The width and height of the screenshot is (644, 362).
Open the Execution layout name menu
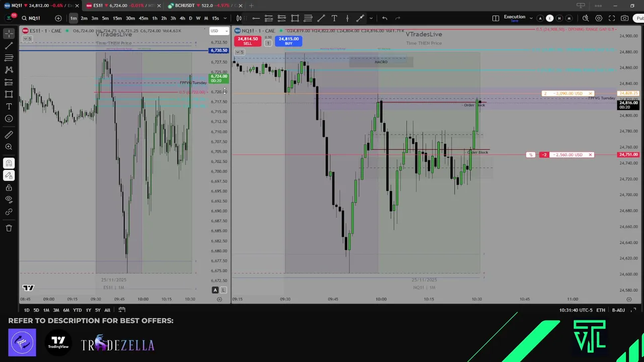pyautogui.click(x=514, y=18)
